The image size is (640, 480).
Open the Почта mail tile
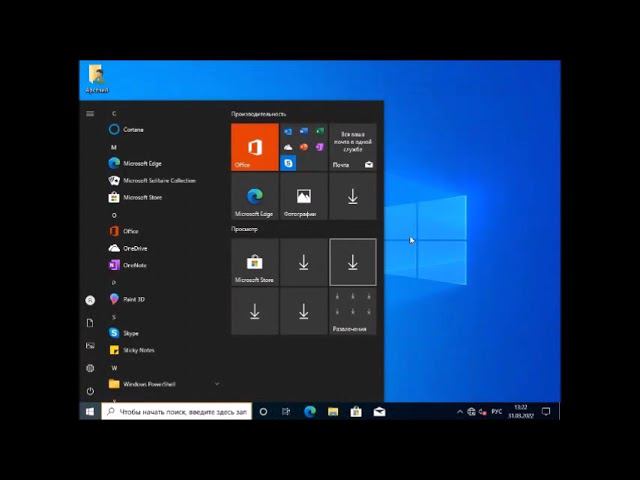point(353,147)
